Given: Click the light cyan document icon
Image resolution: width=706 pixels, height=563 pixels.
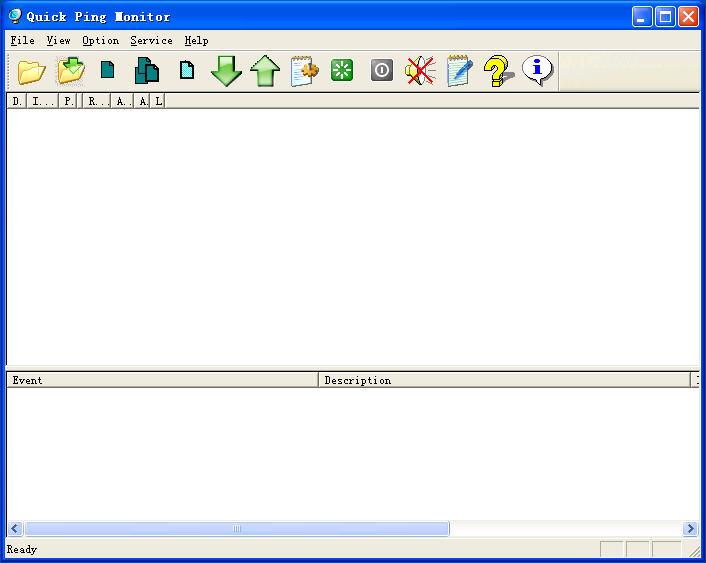Looking at the screenshot, I should (187, 70).
